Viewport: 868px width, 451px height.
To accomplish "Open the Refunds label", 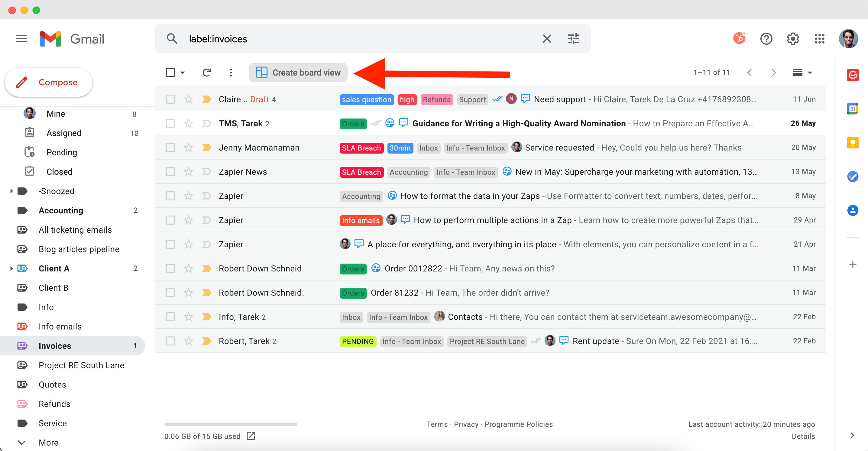I will coord(54,404).
